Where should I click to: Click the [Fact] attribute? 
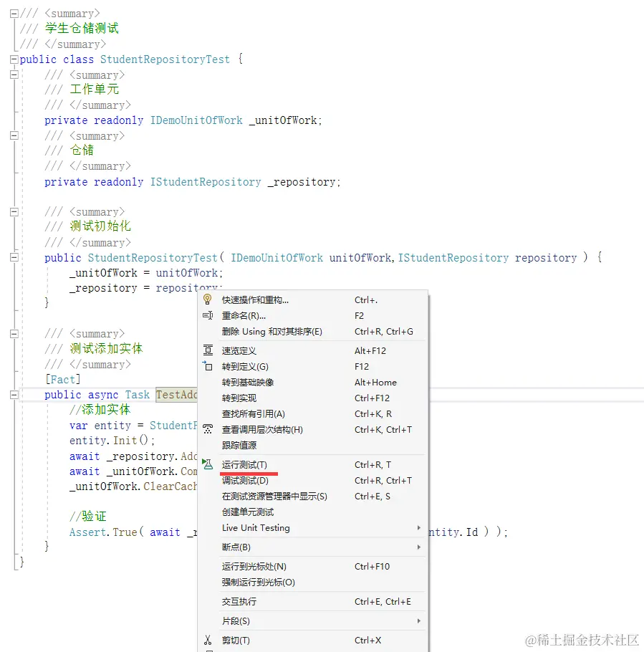pos(63,379)
